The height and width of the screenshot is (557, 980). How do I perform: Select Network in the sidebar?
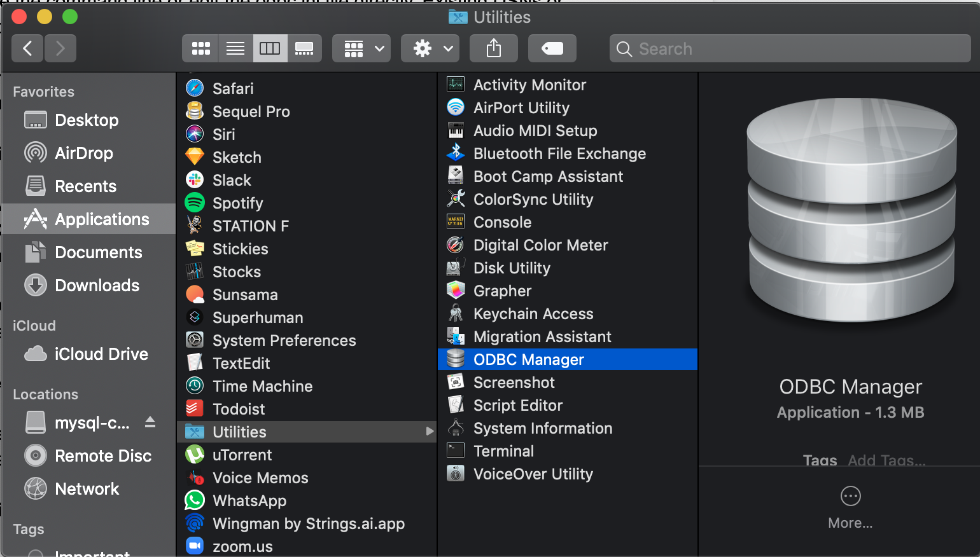[x=88, y=489]
